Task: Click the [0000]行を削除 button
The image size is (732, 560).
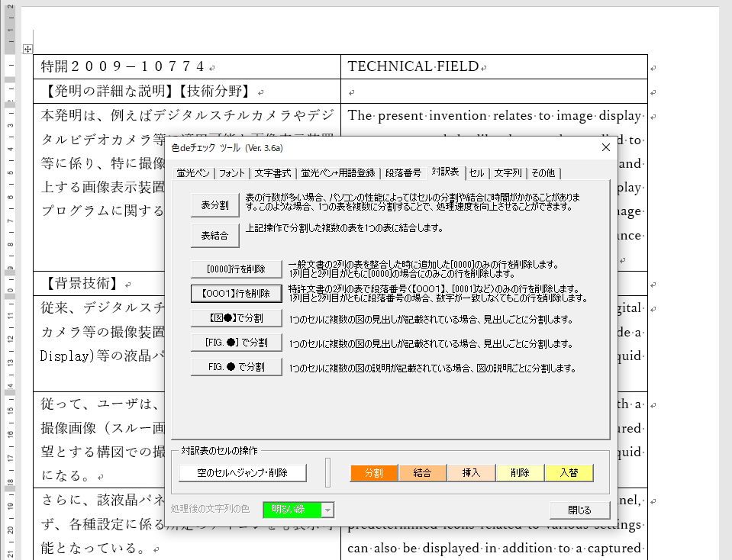Action: tap(237, 269)
